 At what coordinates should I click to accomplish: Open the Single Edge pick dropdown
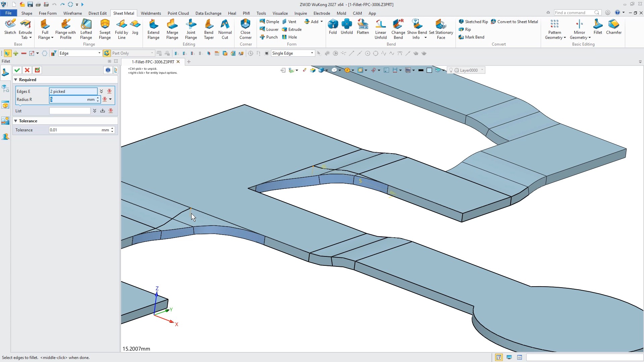coord(293,53)
